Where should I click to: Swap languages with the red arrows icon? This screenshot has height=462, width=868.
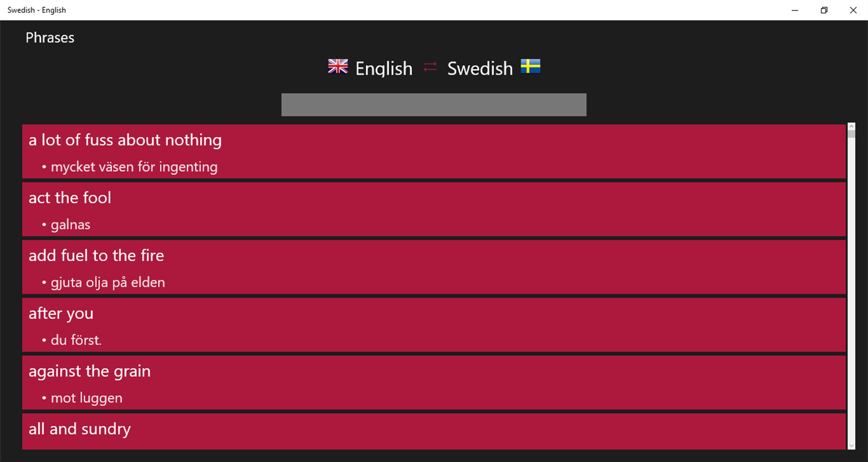pyautogui.click(x=430, y=67)
